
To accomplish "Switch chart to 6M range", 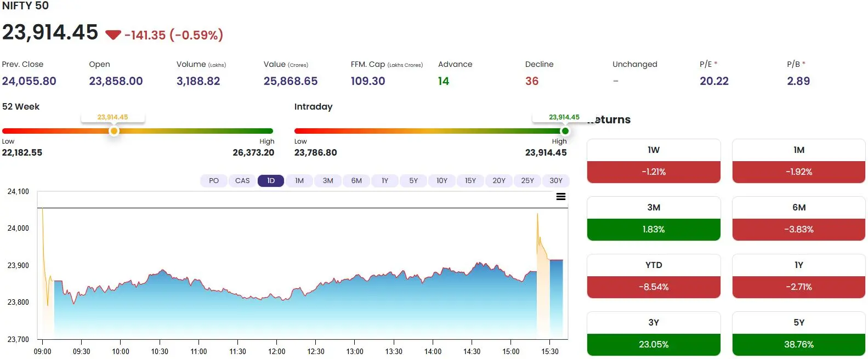I will [356, 181].
